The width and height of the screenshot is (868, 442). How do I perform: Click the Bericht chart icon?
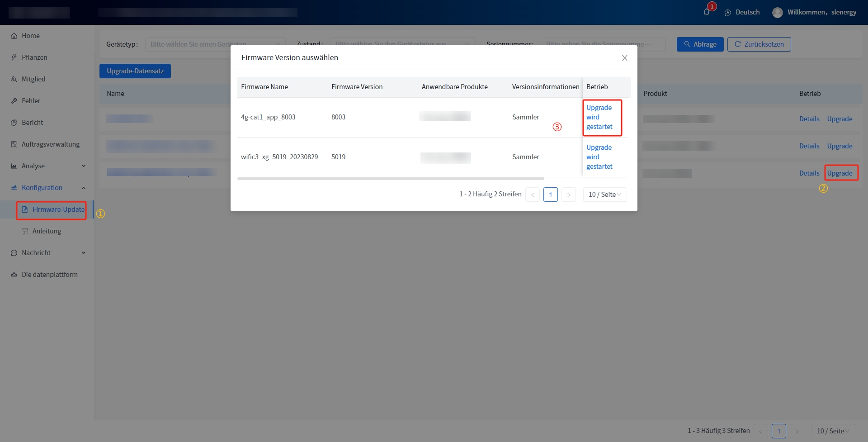tap(14, 123)
